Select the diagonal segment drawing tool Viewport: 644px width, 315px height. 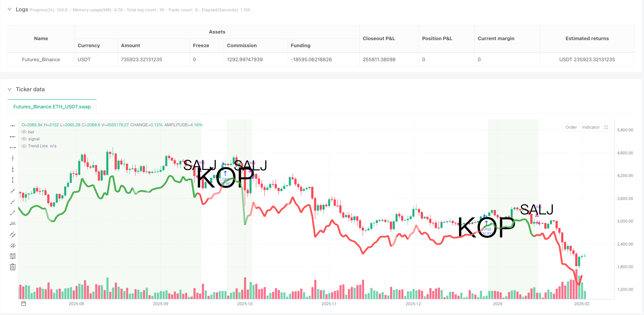(x=13, y=212)
